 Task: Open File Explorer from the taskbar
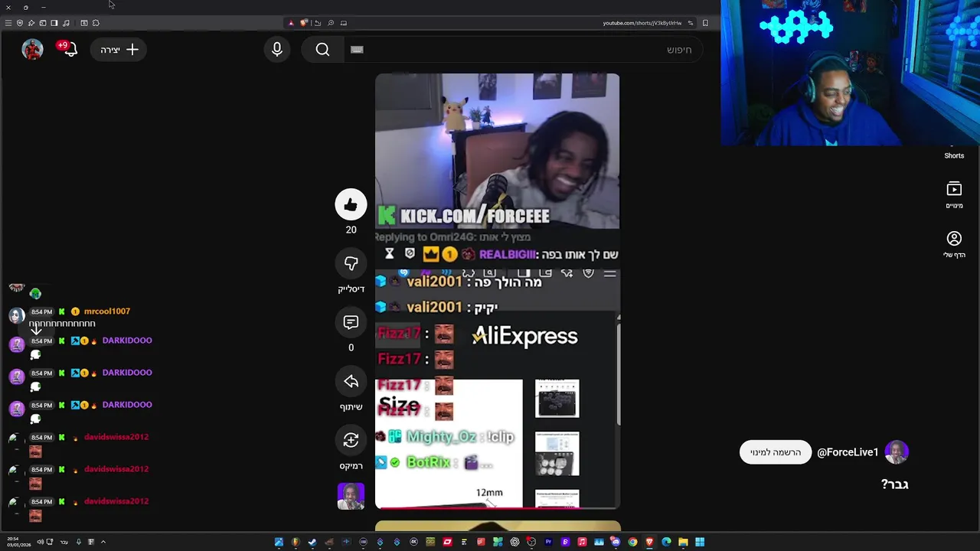point(683,542)
